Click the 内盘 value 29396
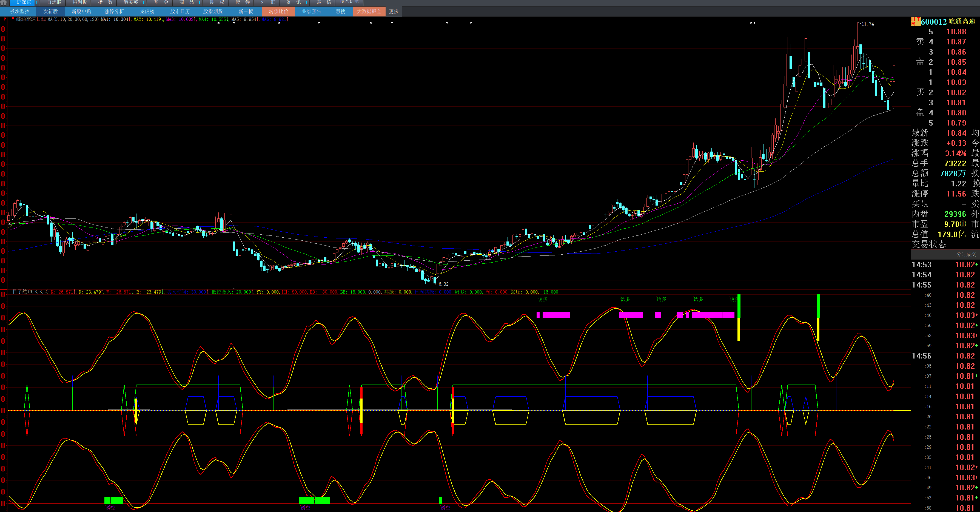 point(955,214)
